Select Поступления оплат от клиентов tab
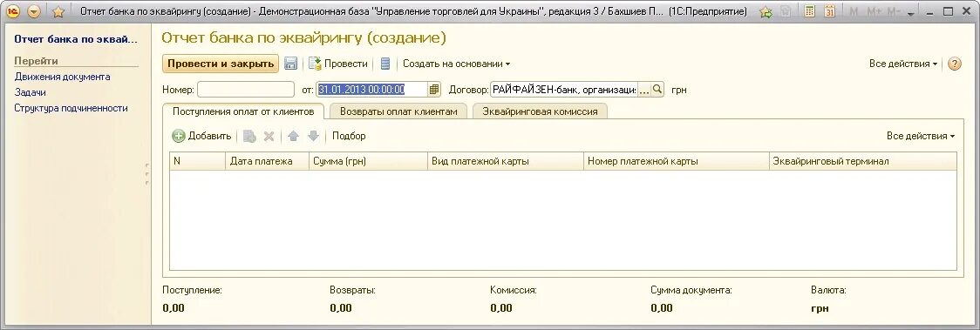The width and height of the screenshot is (980, 330). pyautogui.click(x=243, y=111)
